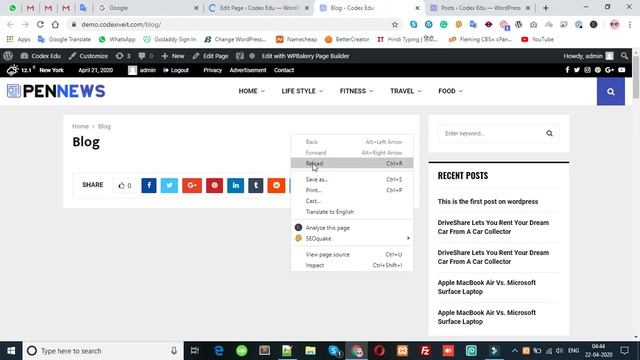Click Edit Page in admin bar

pos(210,56)
